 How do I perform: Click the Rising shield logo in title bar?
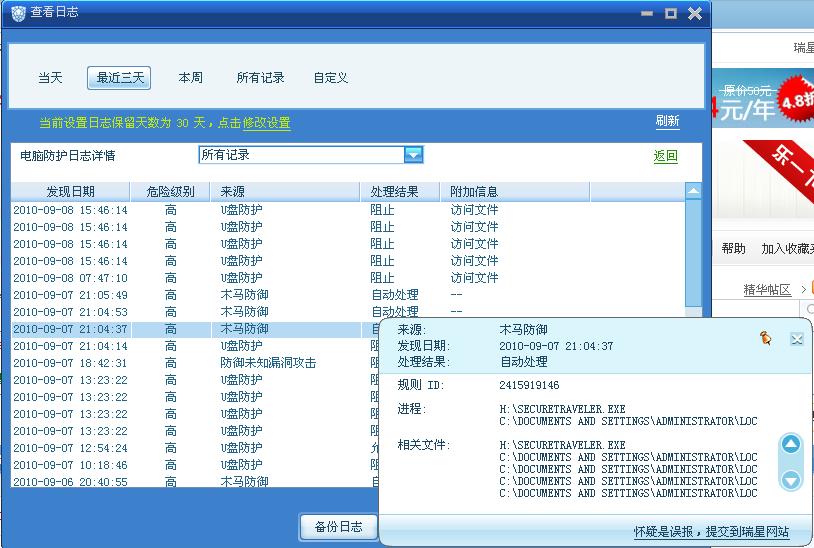[x=18, y=13]
